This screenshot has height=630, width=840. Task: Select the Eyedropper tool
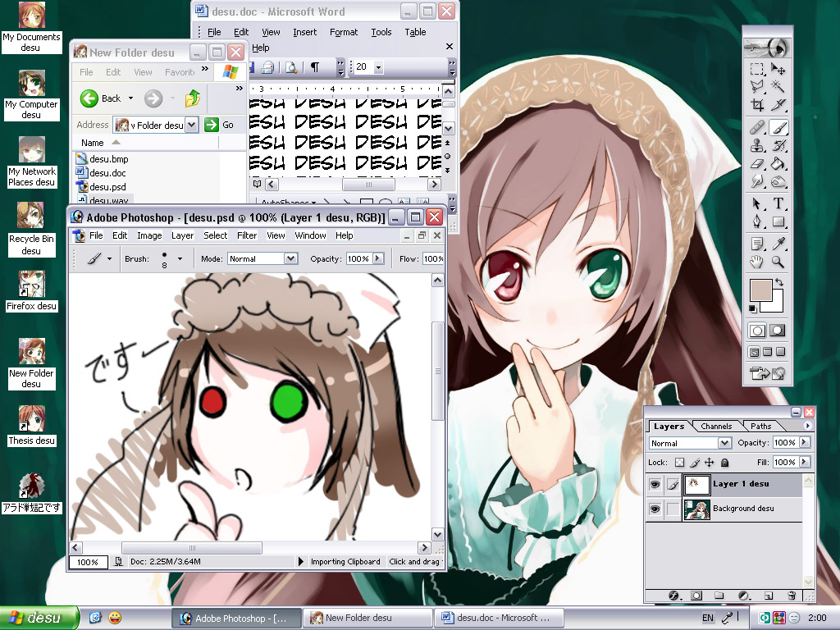[x=778, y=243]
